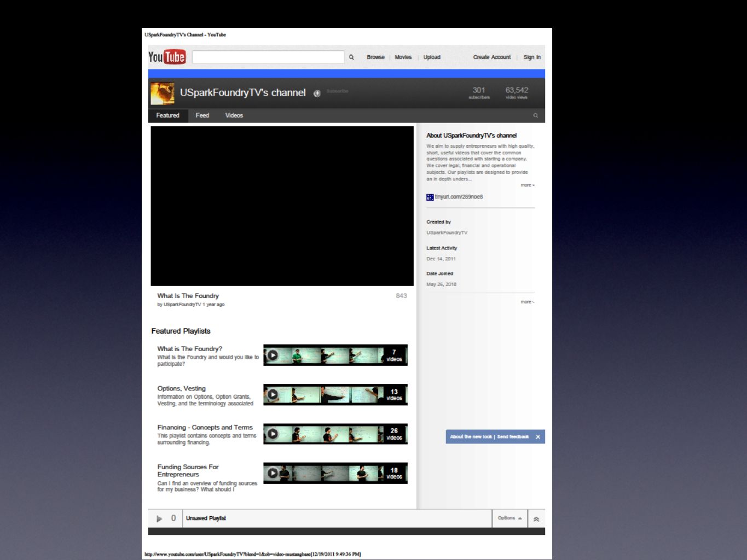The image size is (747, 560).
Task: Click play icon on Unsaved Playlist bar
Action: click(x=159, y=519)
